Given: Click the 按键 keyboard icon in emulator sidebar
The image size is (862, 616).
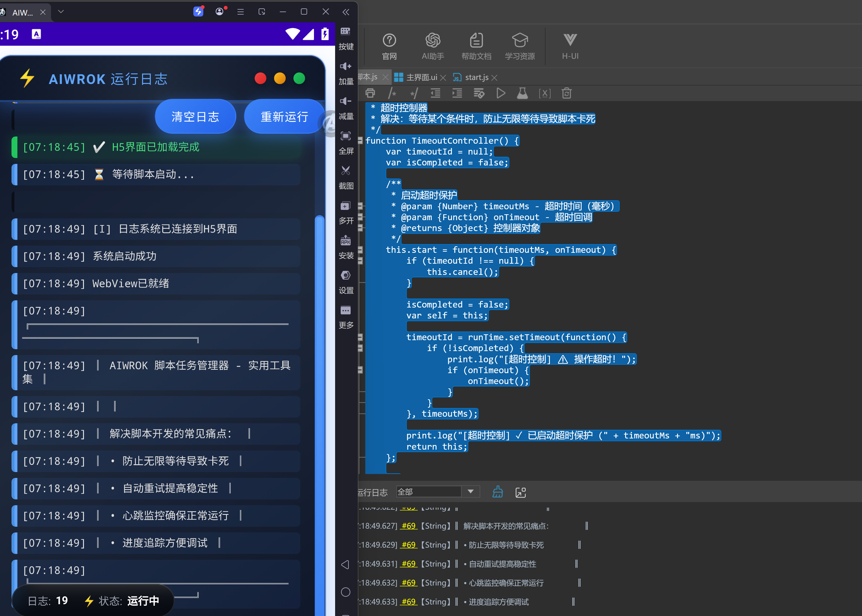Looking at the screenshot, I should click(x=345, y=31).
